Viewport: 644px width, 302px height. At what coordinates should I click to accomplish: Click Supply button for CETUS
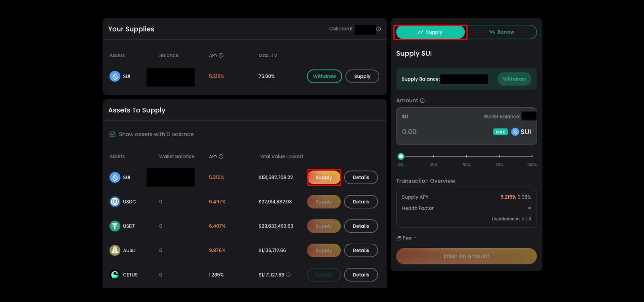(324, 275)
